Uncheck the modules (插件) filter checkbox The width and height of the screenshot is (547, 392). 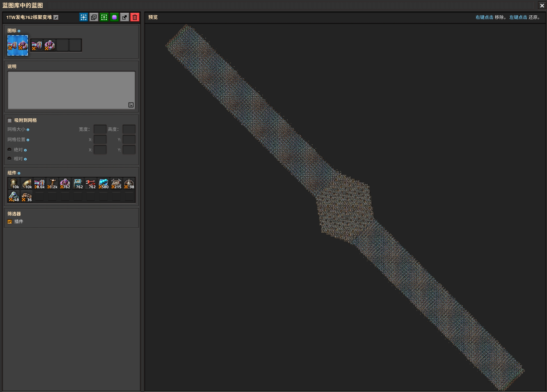10,222
